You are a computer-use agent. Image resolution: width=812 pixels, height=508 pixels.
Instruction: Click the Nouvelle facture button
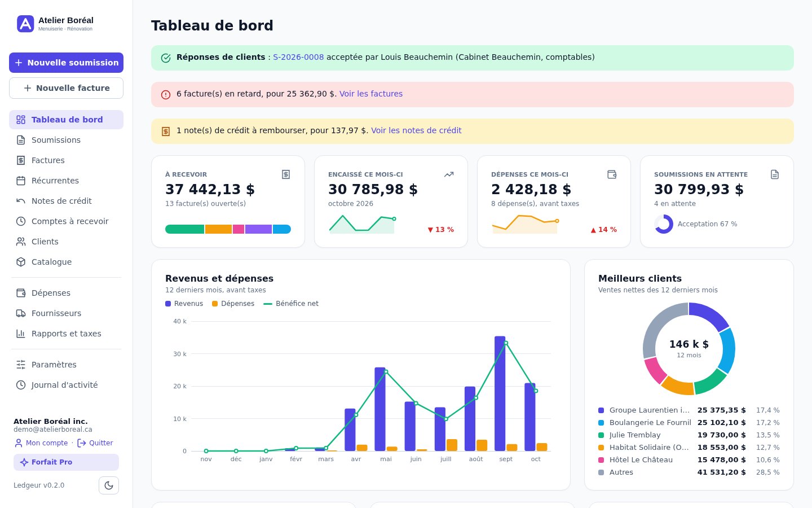66,88
